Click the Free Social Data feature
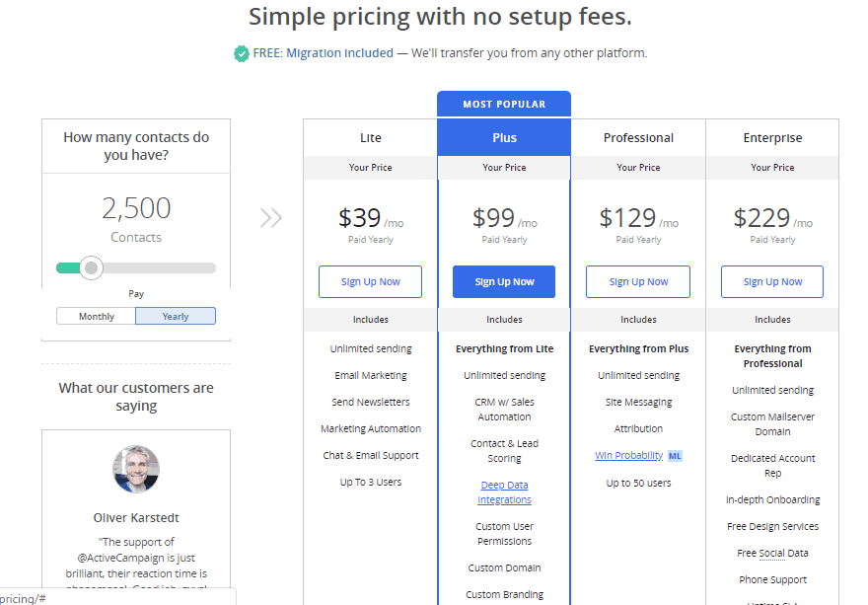This screenshot has width=868, height=605. click(x=772, y=554)
